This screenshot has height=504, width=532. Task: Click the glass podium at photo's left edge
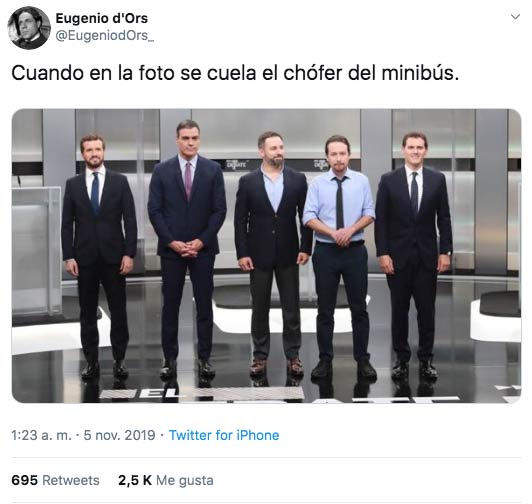[x=36, y=249]
